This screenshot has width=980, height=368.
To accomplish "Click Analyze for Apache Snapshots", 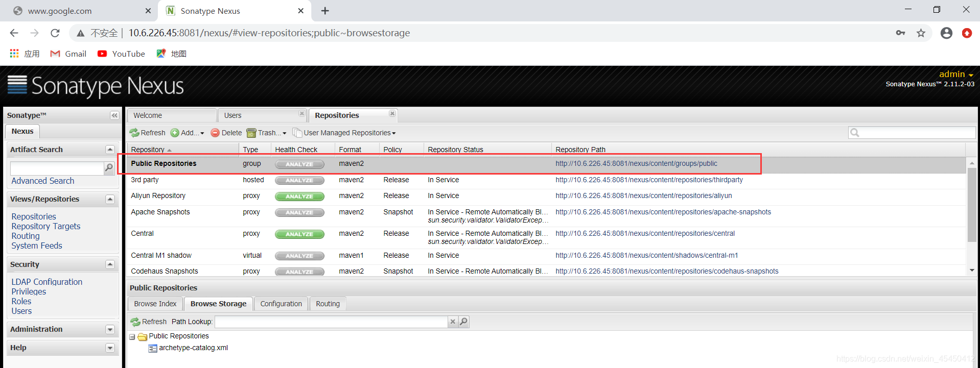I will [x=299, y=213].
